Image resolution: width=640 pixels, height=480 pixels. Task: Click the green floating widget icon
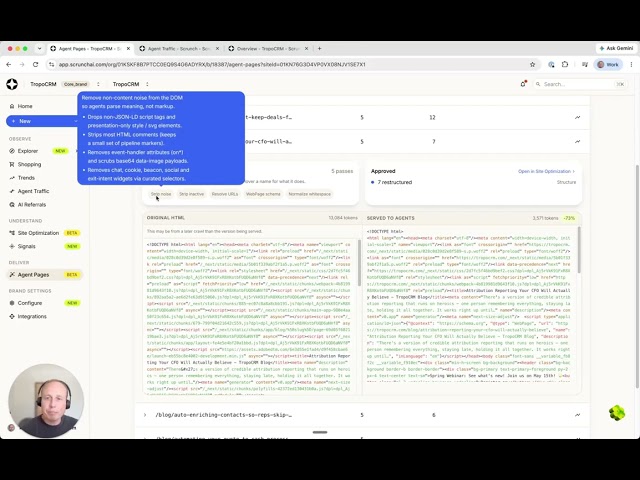pos(617,413)
